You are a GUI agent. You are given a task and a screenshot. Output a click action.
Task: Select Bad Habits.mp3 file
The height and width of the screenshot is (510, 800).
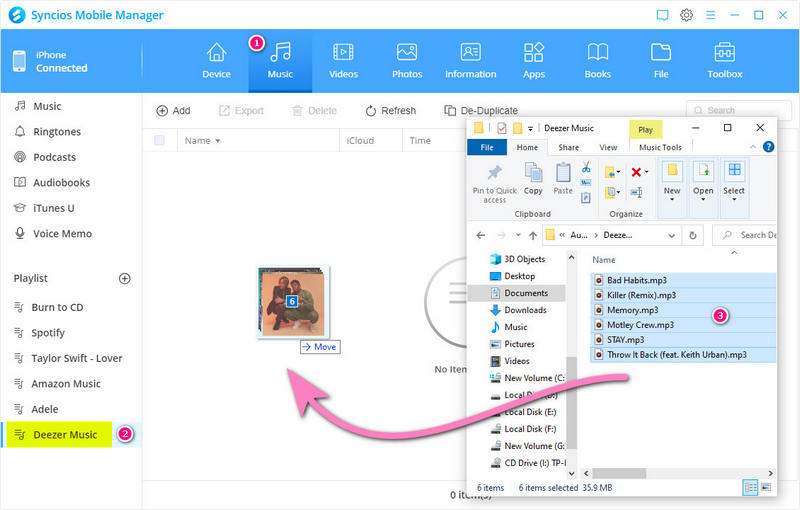[636, 280]
